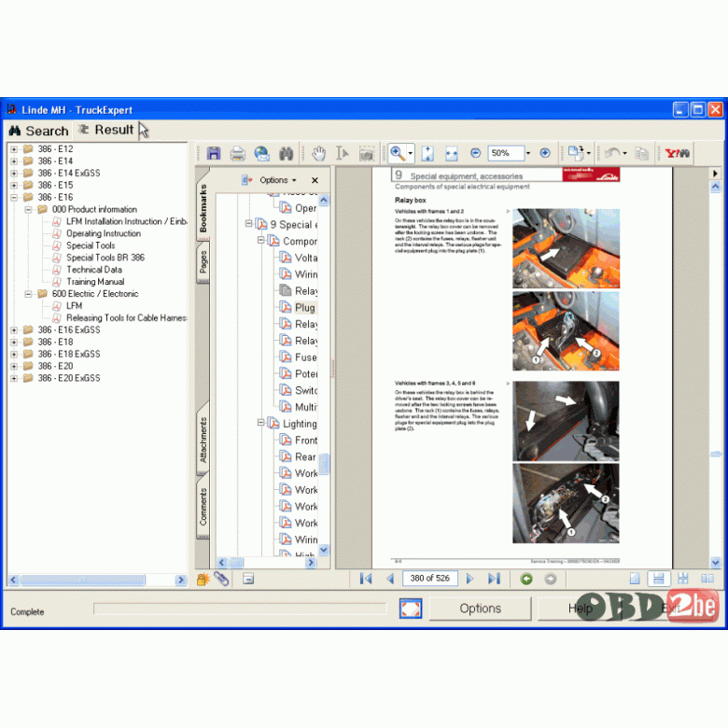Select the Plug bookmark
Screen dimensions: 728x728
point(305,307)
